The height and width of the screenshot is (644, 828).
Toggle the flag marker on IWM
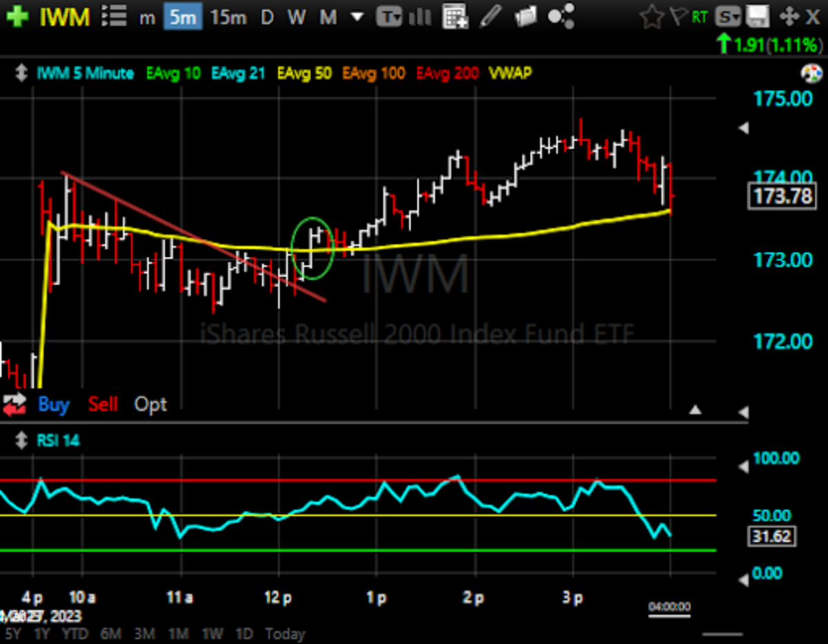[678, 17]
